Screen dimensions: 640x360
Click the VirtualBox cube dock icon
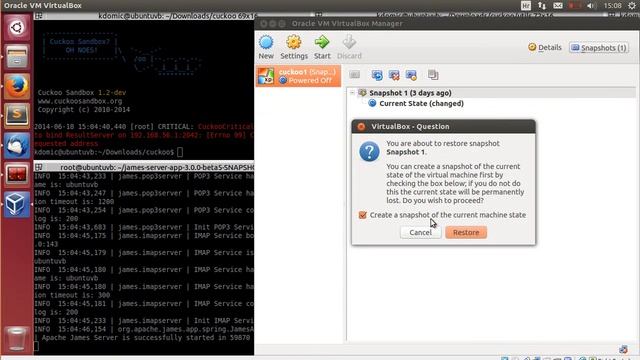pyautogui.click(x=17, y=204)
